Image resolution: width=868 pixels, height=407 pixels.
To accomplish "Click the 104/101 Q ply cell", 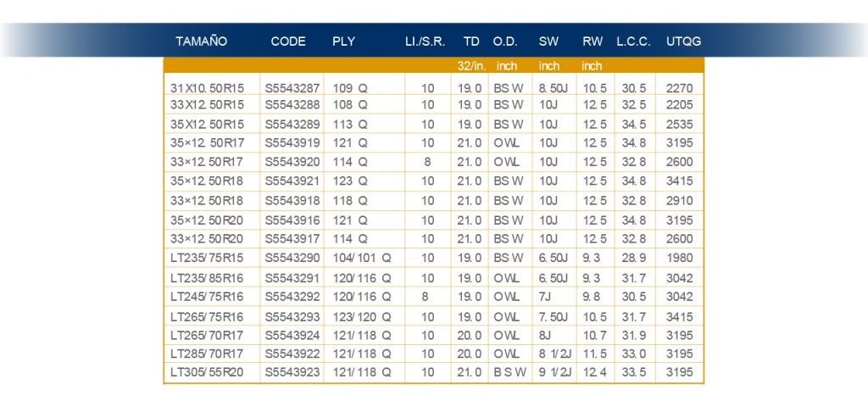I will (362, 256).
